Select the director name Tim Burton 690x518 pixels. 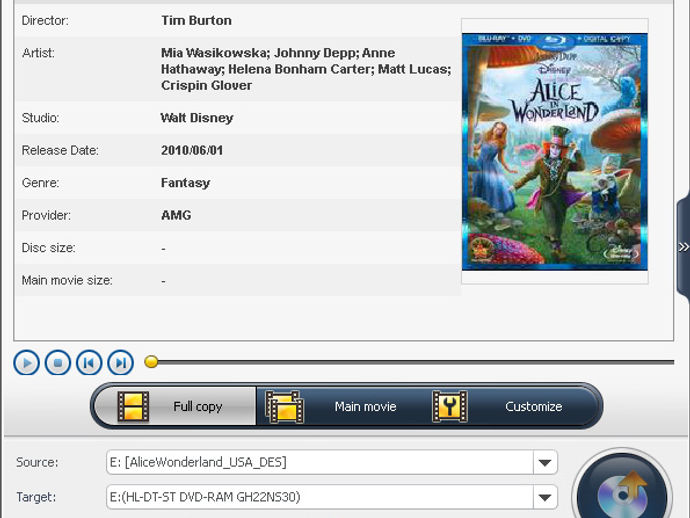(x=196, y=21)
